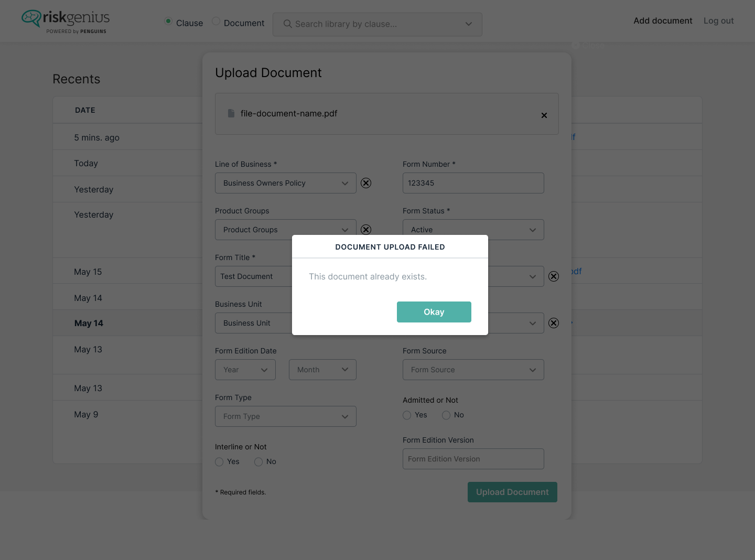Open the Line of Business dropdown
Image resolution: width=755 pixels, height=560 pixels.
[x=286, y=183]
